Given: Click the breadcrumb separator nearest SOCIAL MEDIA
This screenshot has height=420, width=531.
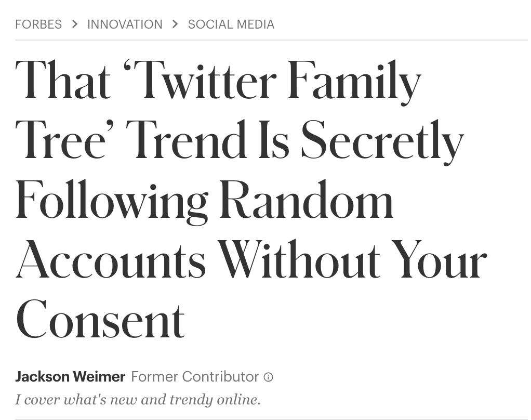Looking at the screenshot, I should coord(175,24).
